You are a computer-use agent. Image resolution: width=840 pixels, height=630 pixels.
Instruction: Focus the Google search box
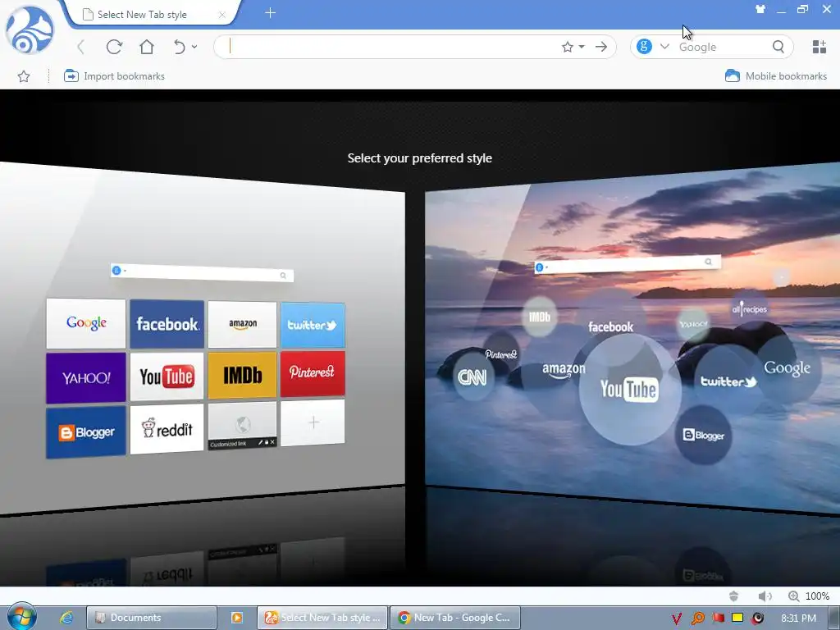coord(722,47)
